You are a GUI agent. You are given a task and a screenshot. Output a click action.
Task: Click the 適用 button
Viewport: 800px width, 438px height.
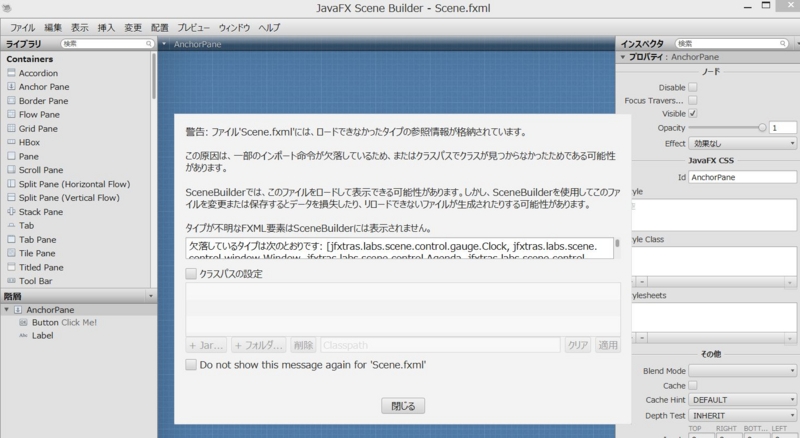click(x=608, y=345)
